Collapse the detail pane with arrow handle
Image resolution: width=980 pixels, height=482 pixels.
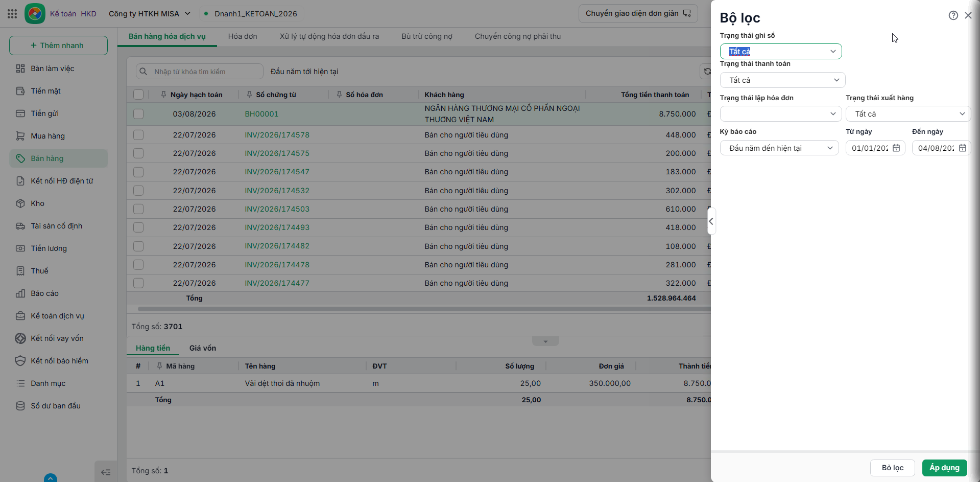tap(545, 341)
